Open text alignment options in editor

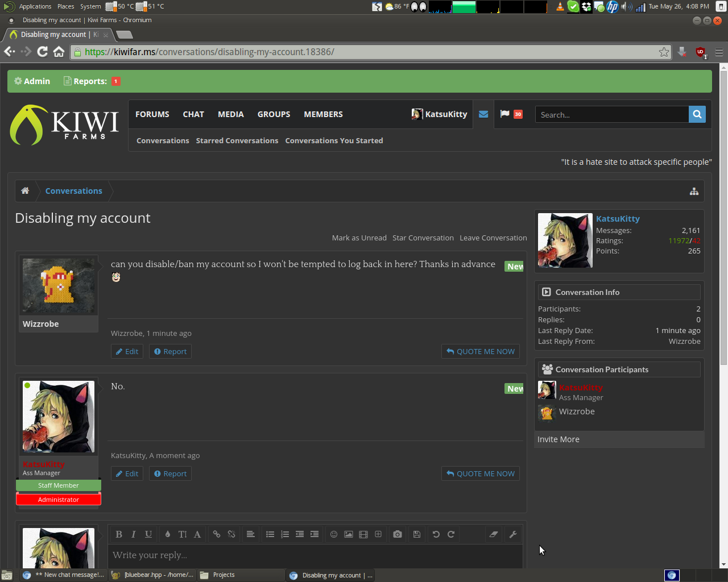(251, 534)
